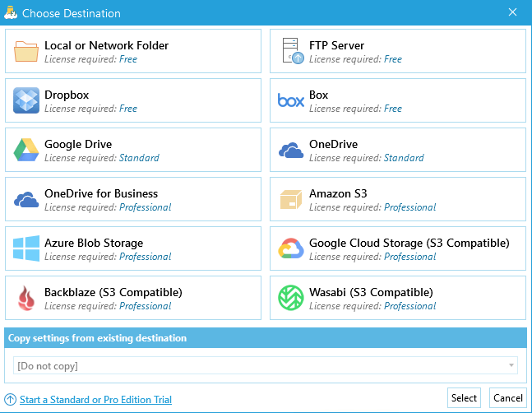Click the FTP Server icon

click(x=291, y=51)
